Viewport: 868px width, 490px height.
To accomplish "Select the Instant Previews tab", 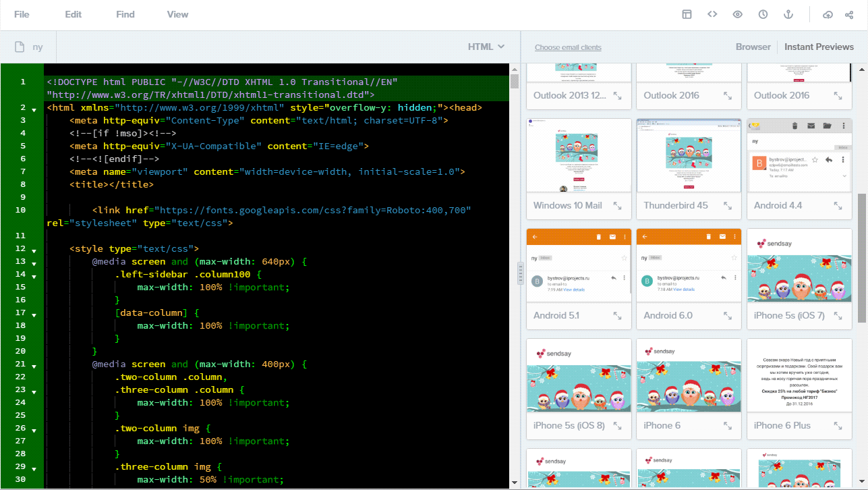I will pos(819,47).
